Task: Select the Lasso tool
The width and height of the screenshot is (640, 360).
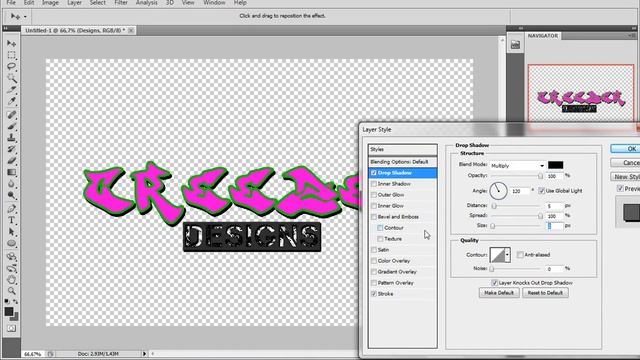Action: [11, 66]
